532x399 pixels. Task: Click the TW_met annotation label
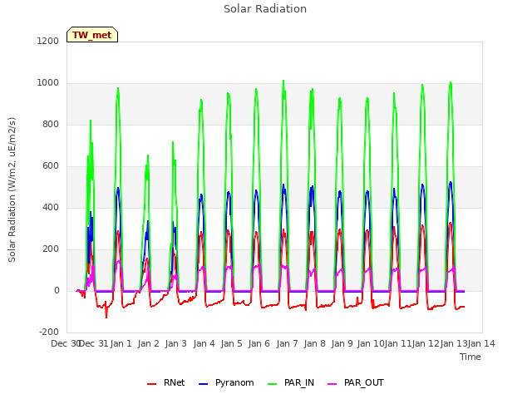click(92, 35)
